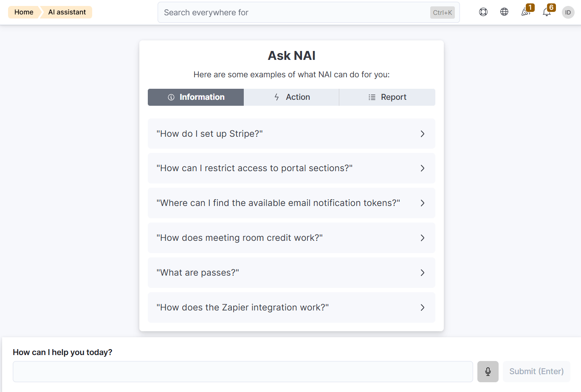The height and width of the screenshot is (392, 581).
Task: Open the help lifebuoy icon
Action: point(483,12)
